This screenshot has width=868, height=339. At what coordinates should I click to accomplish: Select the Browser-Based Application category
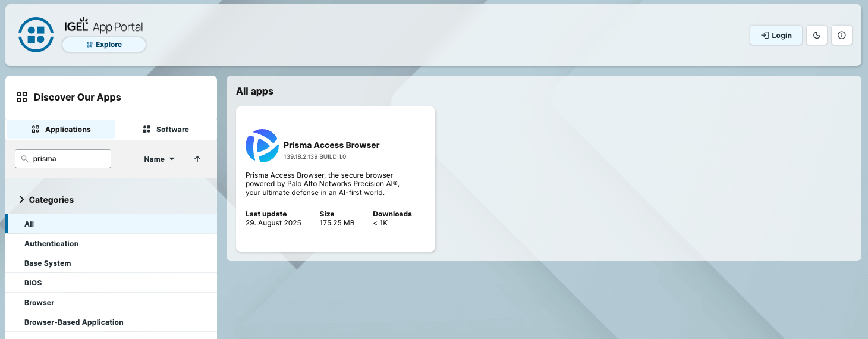pos(111,322)
